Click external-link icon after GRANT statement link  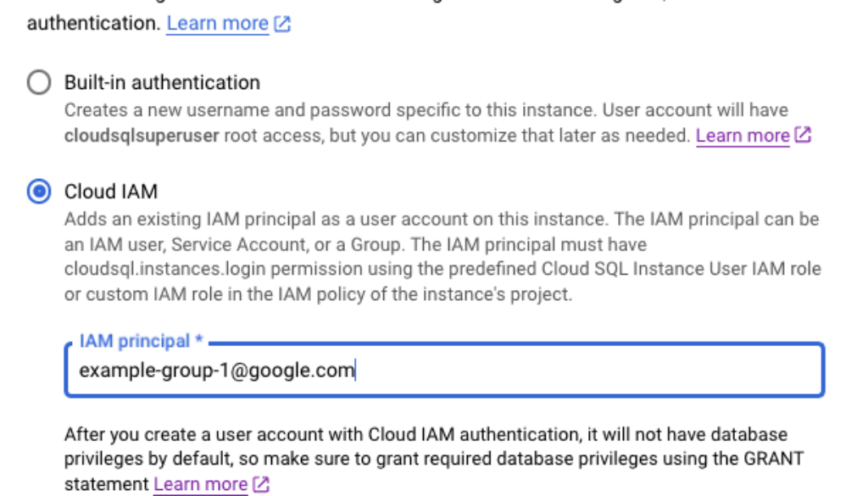click(x=261, y=485)
